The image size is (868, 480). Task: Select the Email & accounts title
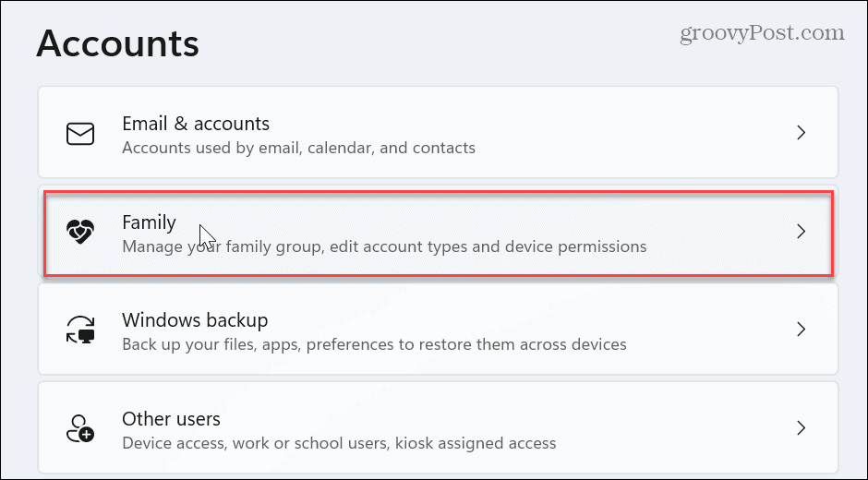196,124
